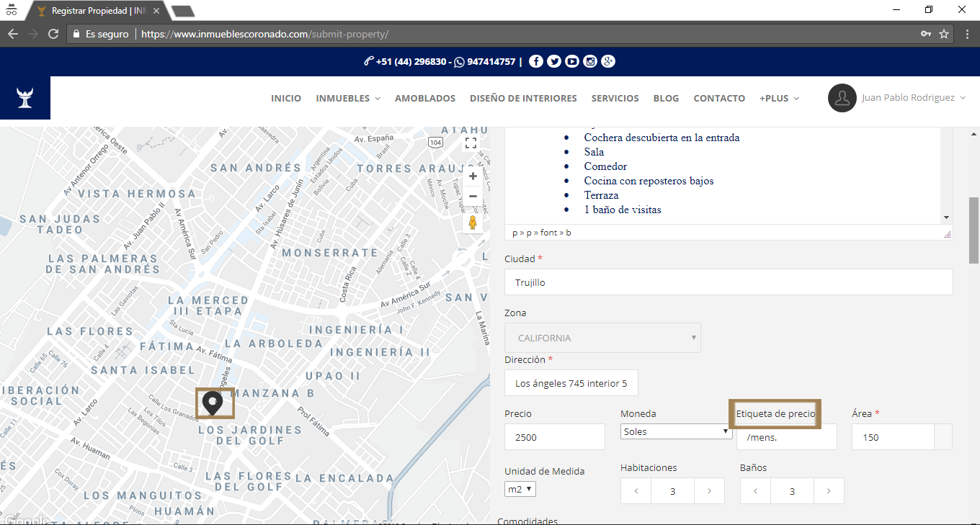
Task: Reload the page in browser
Action: [53, 34]
